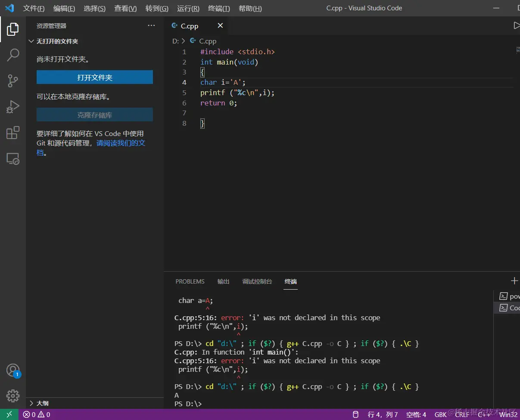
Task: Collapse the 无打开的文件夹 section
Action: 31,41
